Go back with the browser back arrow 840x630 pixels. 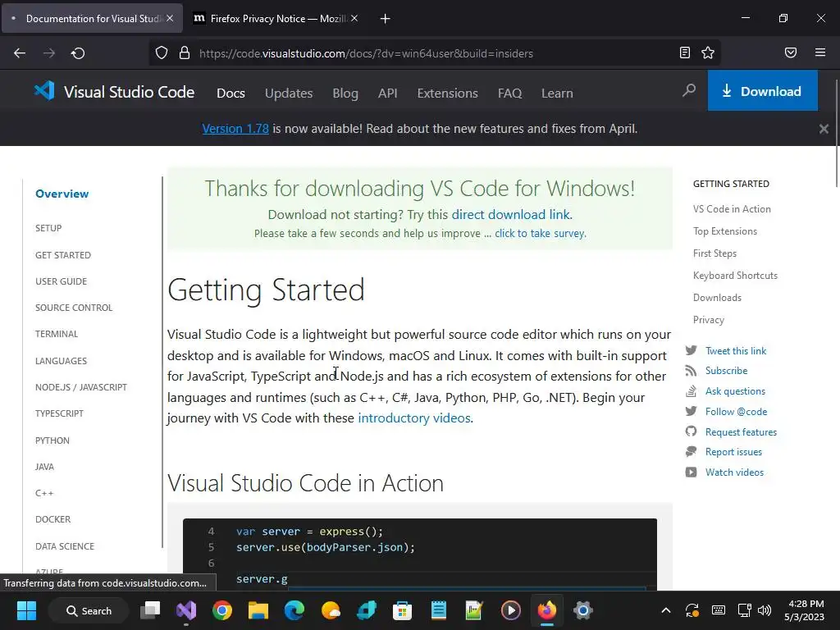click(x=20, y=53)
